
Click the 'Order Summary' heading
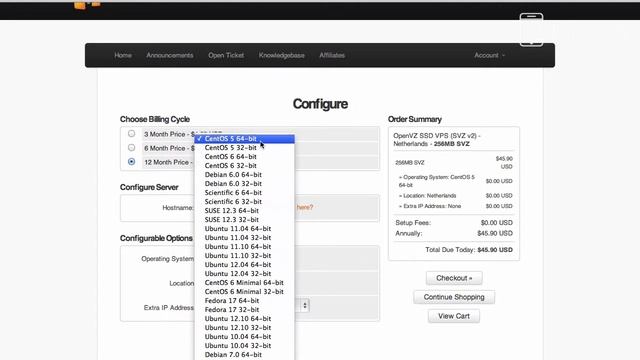[415, 119]
